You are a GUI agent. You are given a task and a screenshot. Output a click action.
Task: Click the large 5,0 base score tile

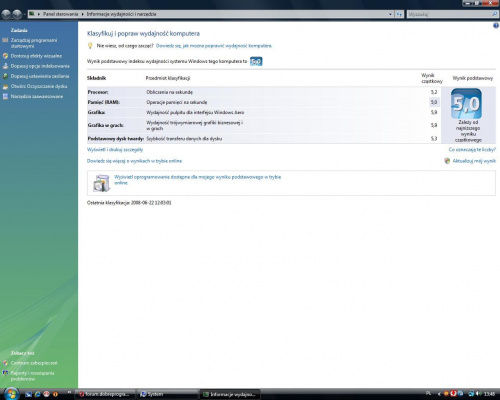[x=466, y=104]
